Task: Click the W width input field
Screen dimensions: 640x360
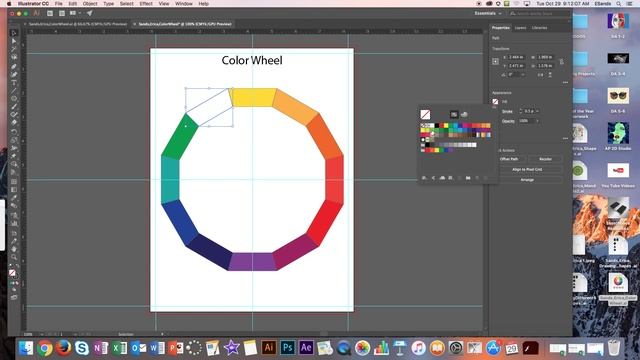Action: tap(545, 58)
